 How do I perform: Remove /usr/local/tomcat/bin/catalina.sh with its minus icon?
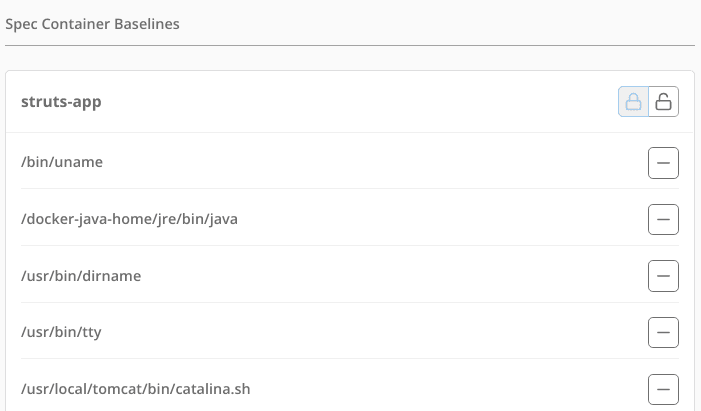click(663, 390)
